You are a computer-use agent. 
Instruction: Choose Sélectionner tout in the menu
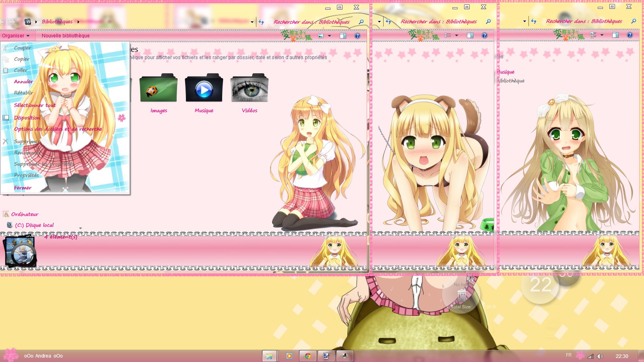click(35, 105)
